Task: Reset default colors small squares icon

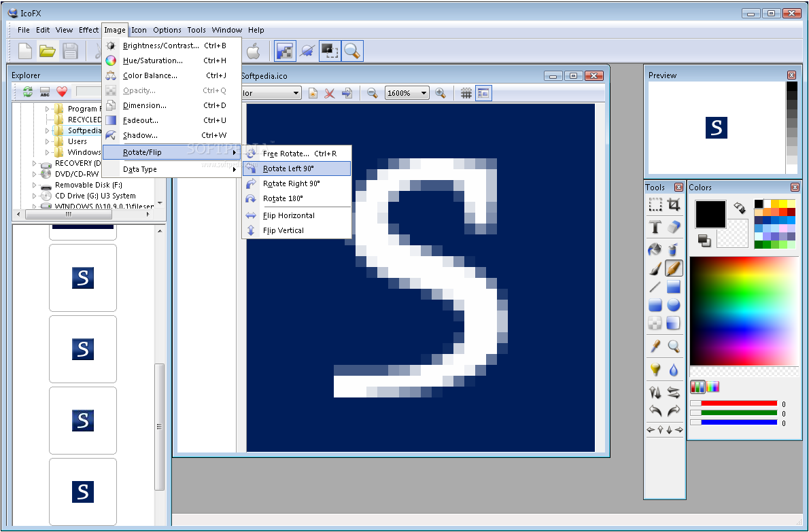Action: [x=704, y=240]
